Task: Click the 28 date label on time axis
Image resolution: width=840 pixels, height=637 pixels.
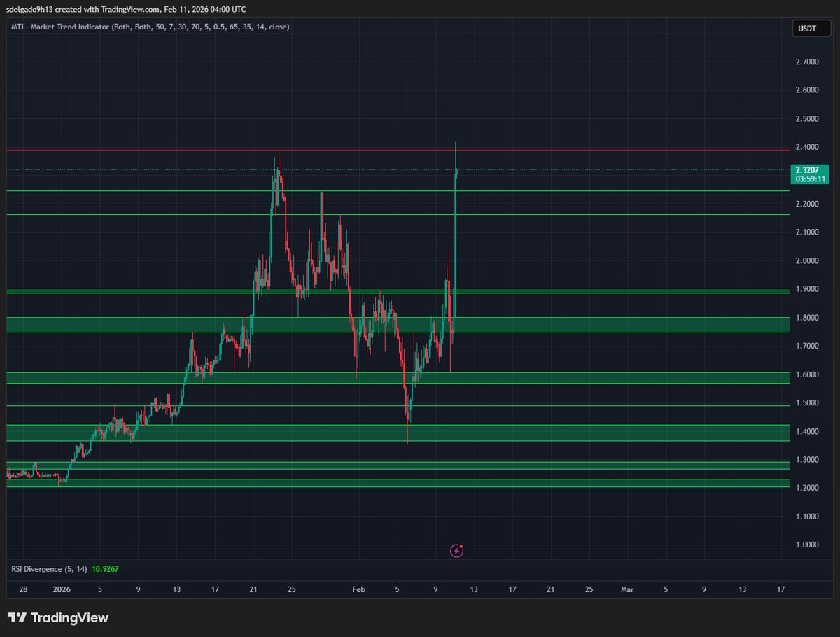Action: click(23, 589)
